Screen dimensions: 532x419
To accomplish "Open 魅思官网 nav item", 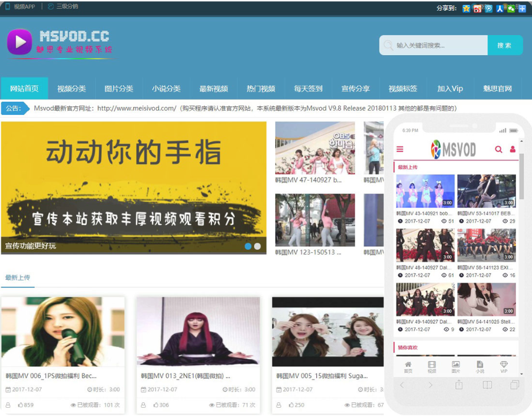I will (497, 89).
